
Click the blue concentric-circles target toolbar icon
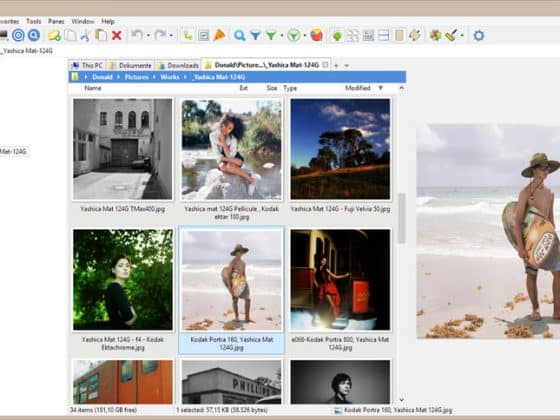click(x=18, y=35)
